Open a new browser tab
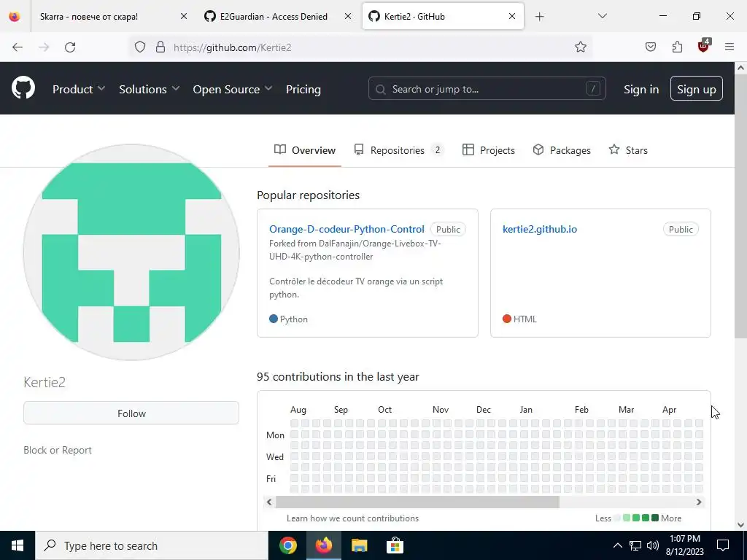The width and height of the screenshot is (747, 560). point(539,17)
